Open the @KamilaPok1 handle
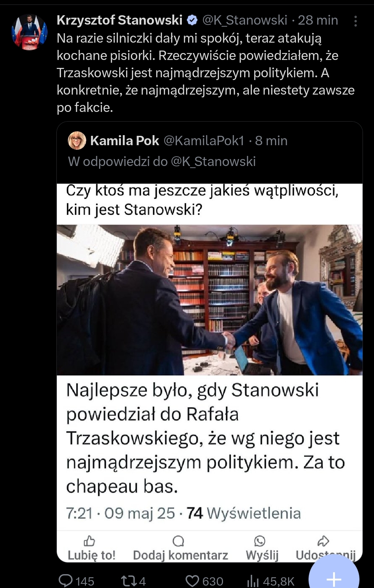Image resolution: width=374 pixels, height=588 pixels. click(x=204, y=141)
